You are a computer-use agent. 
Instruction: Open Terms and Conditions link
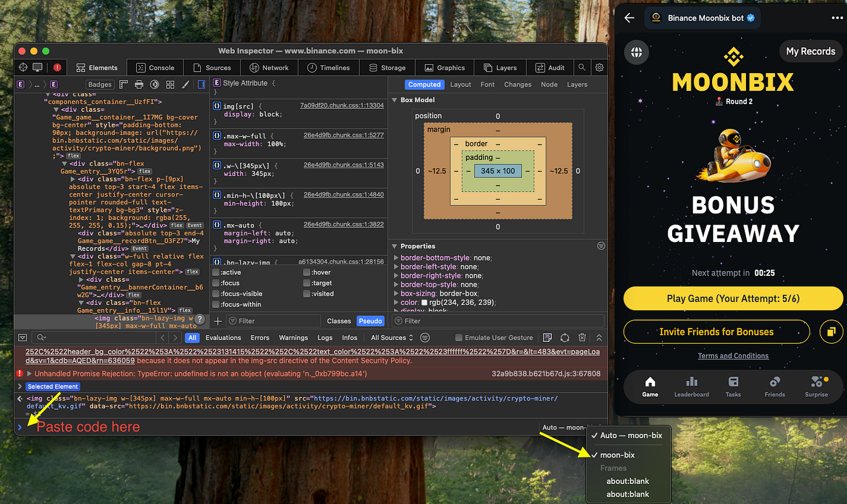point(733,356)
